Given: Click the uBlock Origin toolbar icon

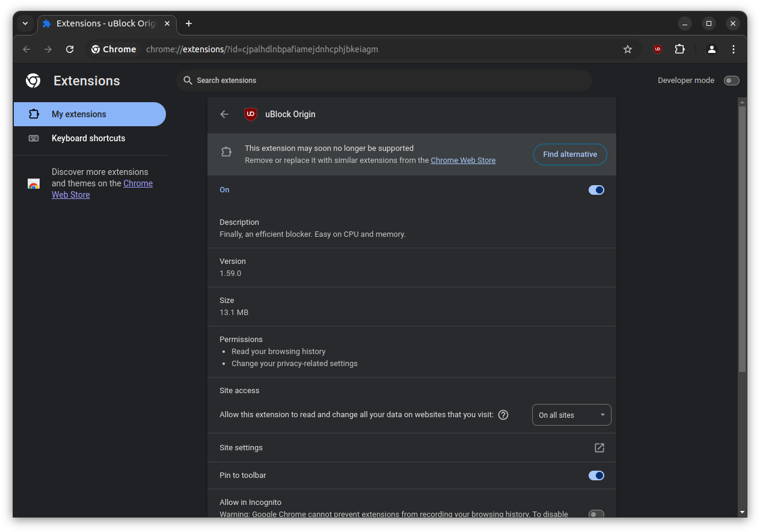Looking at the screenshot, I should click(x=658, y=49).
